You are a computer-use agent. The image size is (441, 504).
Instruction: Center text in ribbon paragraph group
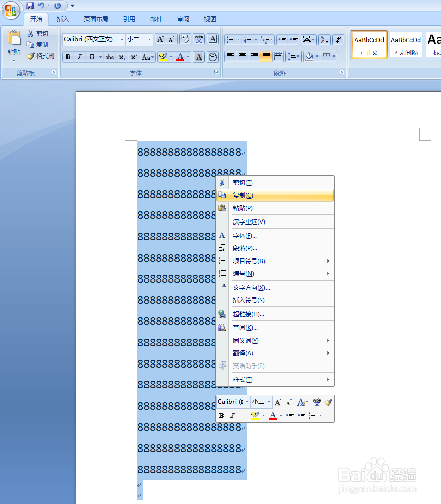coord(242,57)
